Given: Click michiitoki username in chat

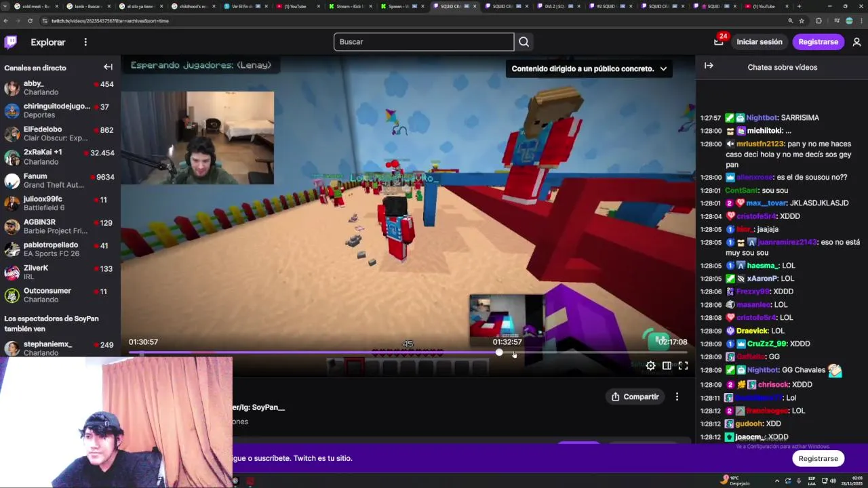Looking at the screenshot, I should coord(764,131).
